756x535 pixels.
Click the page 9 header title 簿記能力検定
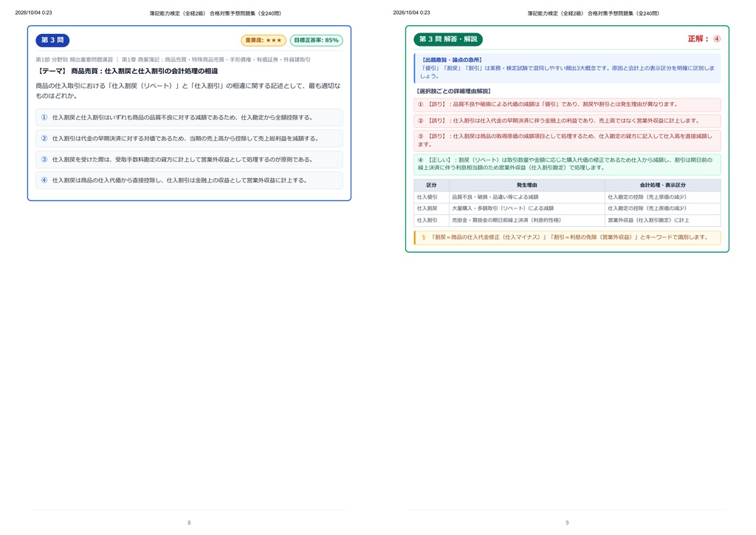594,13
